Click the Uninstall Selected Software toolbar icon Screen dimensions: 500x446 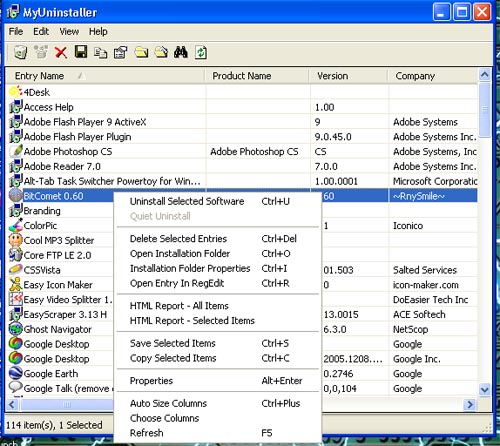21,52
